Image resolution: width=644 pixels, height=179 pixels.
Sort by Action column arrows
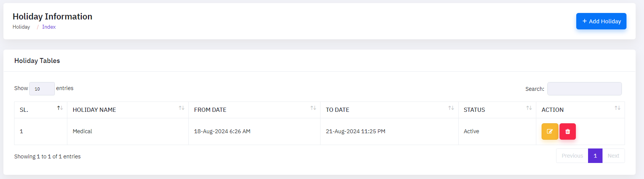[617, 108]
